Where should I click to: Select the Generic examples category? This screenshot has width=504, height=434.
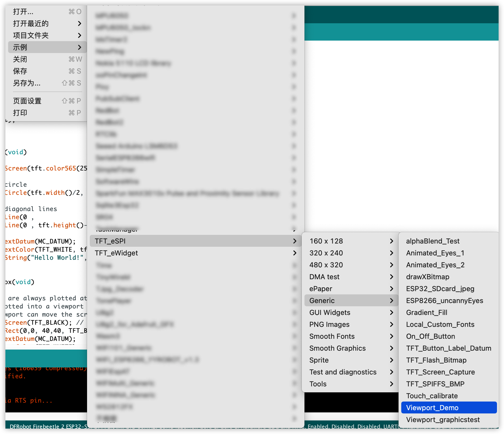pyautogui.click(x=351, y=301)
